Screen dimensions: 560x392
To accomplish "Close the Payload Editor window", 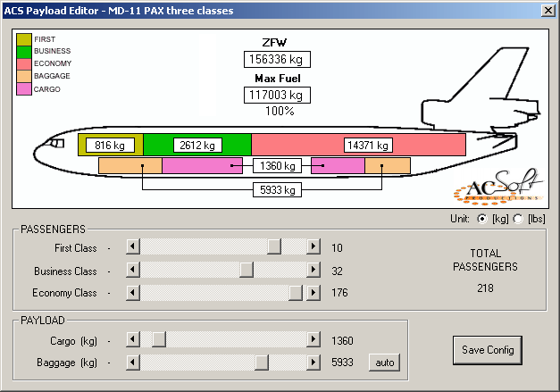I will (x=547, y=11).
